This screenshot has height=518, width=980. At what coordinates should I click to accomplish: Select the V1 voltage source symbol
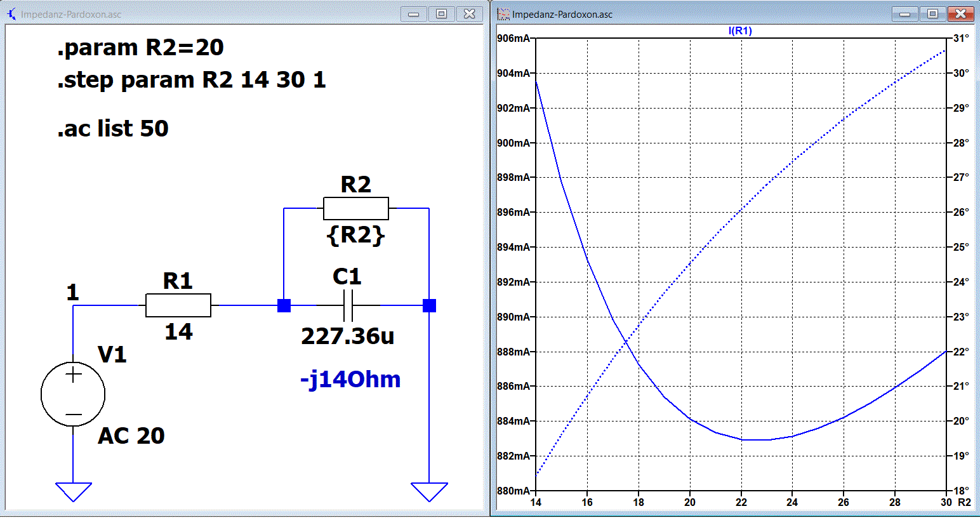[x=73, y=394]
